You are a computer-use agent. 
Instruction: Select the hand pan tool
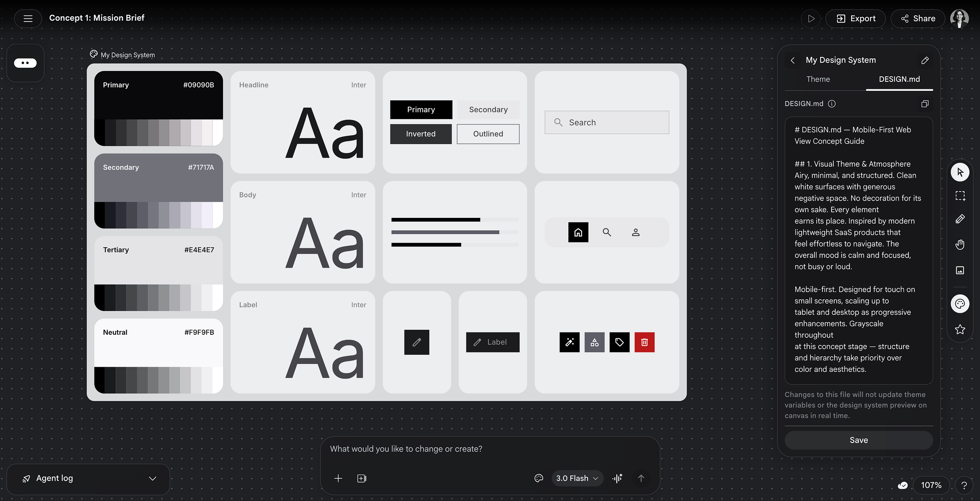(960, 245)
